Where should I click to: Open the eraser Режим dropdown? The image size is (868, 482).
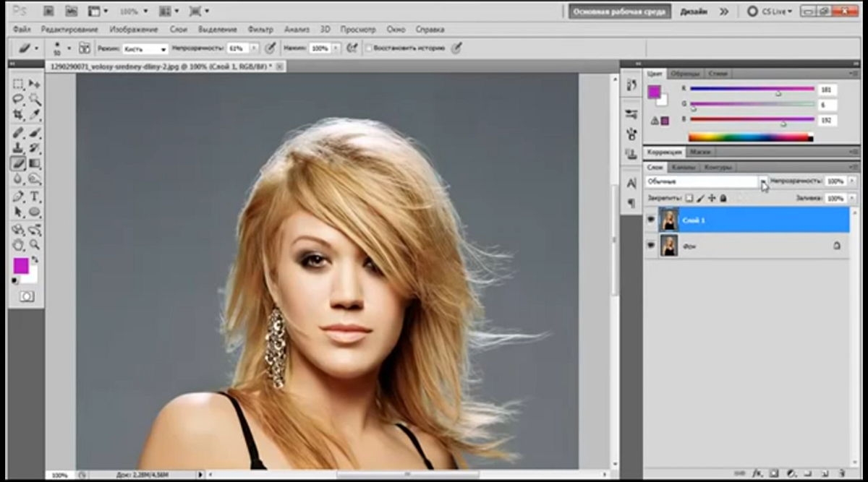[x=145, y=48]
